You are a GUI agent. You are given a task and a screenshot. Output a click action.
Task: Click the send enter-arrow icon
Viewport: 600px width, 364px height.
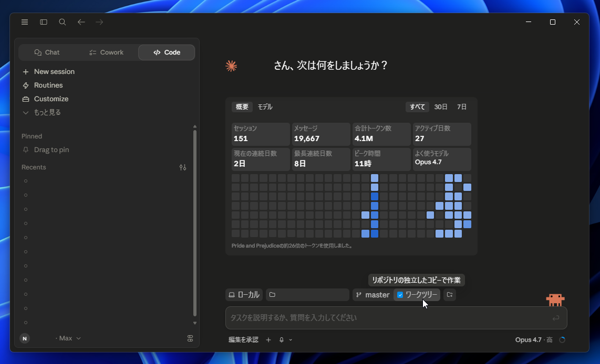pos(556,318)
